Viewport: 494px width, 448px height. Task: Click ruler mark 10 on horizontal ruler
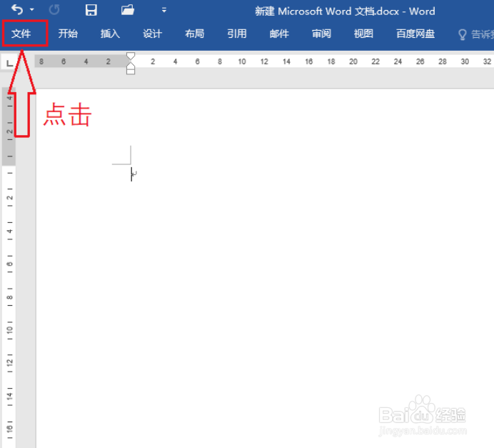(x=242, y=61)
